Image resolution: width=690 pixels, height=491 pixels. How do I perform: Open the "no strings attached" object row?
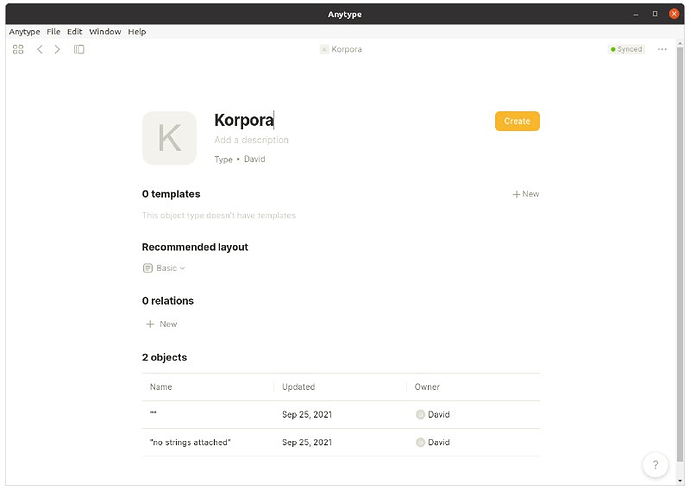[341, 442]
